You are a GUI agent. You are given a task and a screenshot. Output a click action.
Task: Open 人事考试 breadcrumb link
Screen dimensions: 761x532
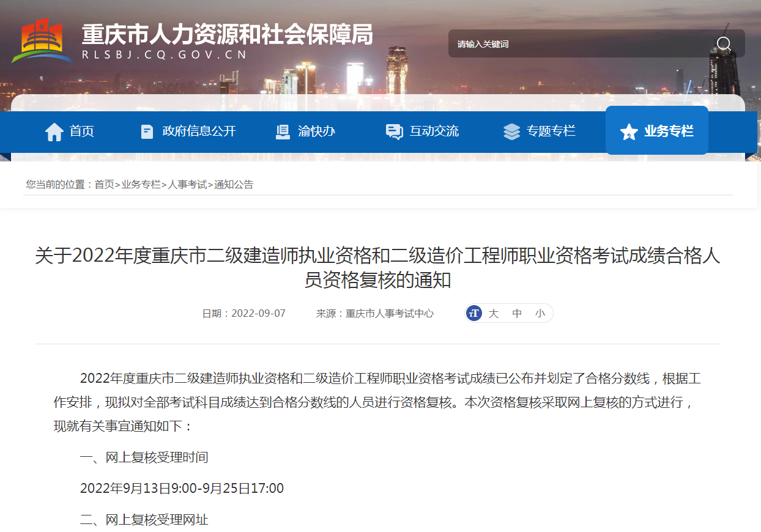188,184
